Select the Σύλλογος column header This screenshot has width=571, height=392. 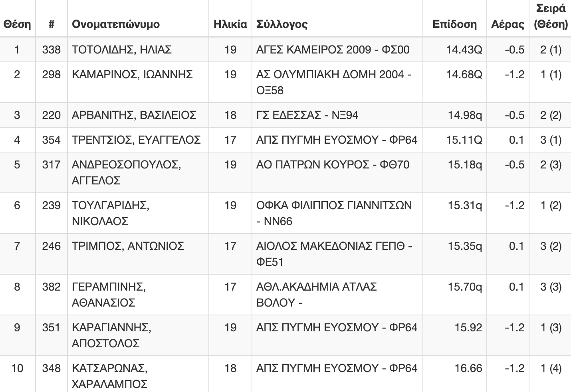coord(282,24)
